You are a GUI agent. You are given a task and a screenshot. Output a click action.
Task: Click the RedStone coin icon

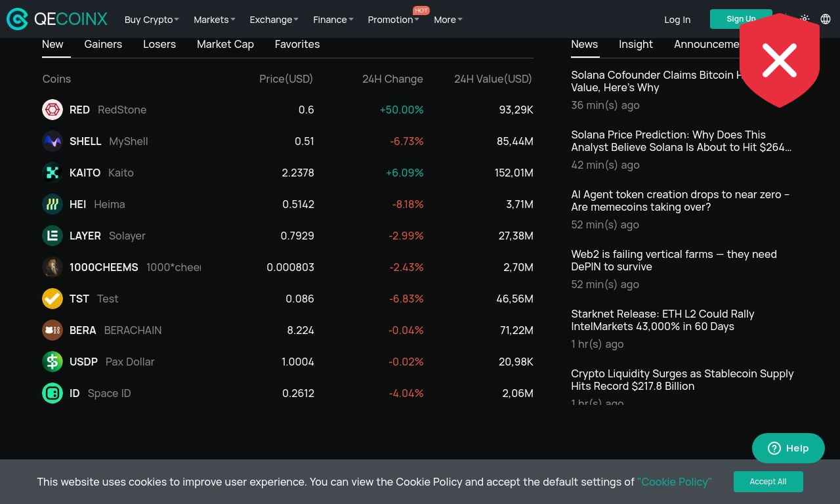[52, 110]
